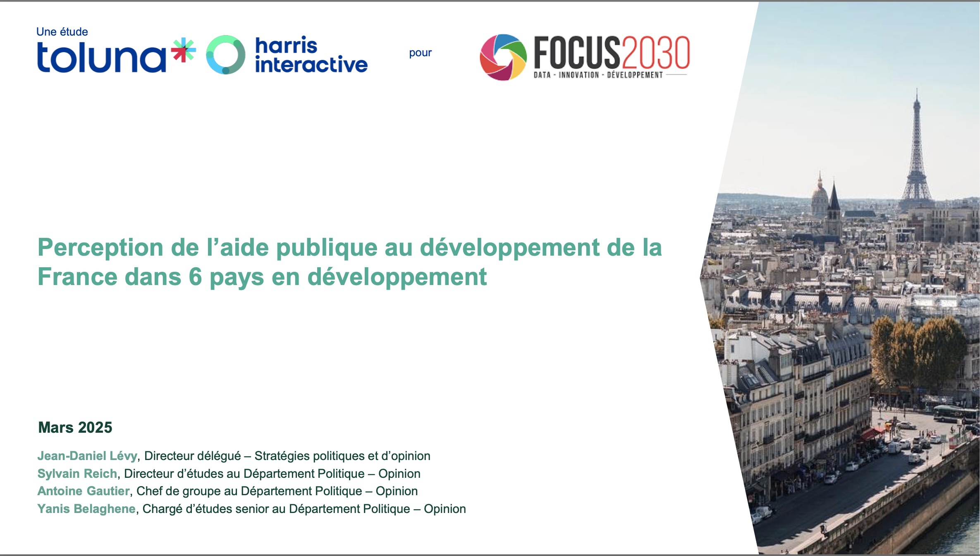
Task: Click the Harris Interactive green ring icon
Action: click(226, 55)
